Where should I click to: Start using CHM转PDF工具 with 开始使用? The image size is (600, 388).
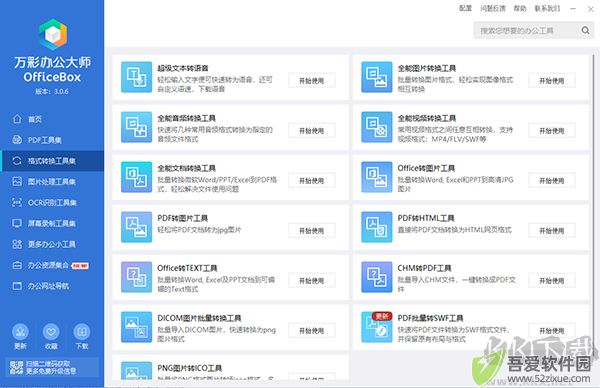(x=552, y=281)
